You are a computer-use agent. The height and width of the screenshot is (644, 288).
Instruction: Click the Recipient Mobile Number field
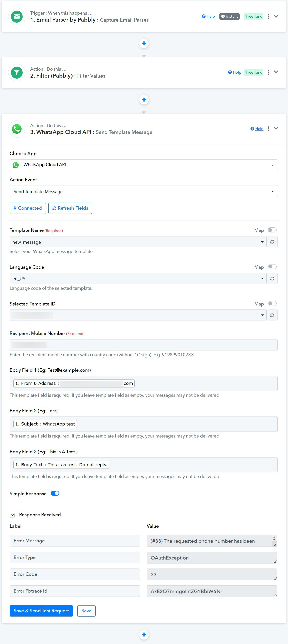tap(143, 345)
